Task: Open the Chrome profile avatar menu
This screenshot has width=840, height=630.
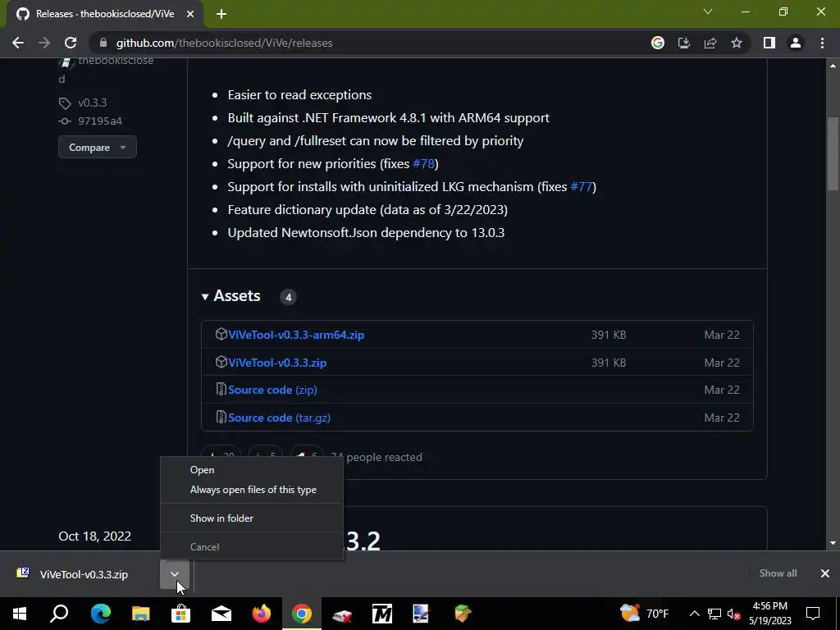Action: (x=796, y=43)
